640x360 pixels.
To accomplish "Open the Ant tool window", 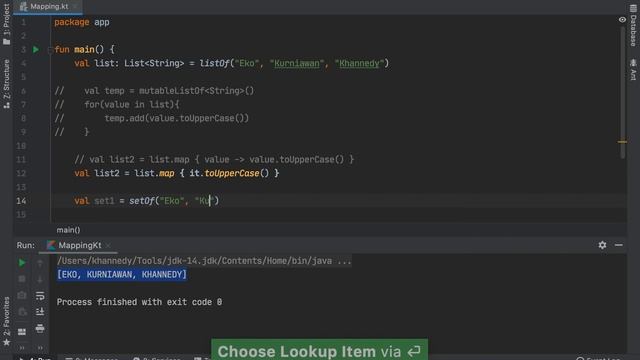I will click(x=633, y=69).
